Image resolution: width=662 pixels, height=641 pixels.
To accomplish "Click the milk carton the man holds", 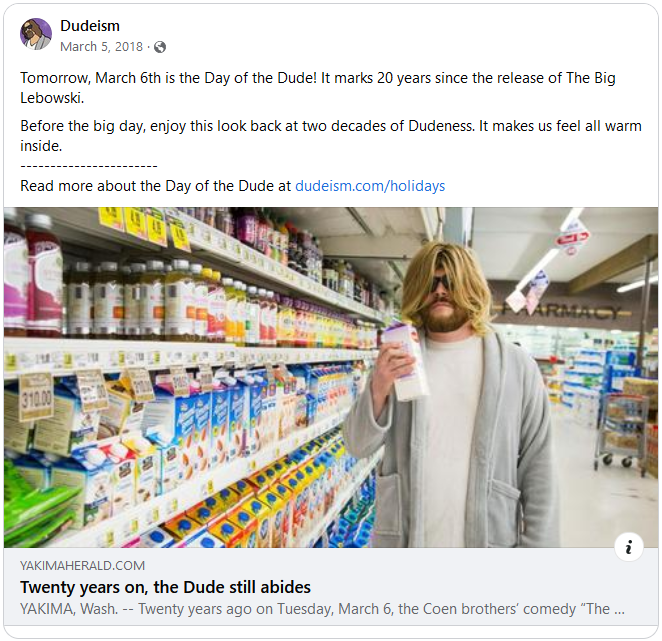I will click(x=405, y=360).
